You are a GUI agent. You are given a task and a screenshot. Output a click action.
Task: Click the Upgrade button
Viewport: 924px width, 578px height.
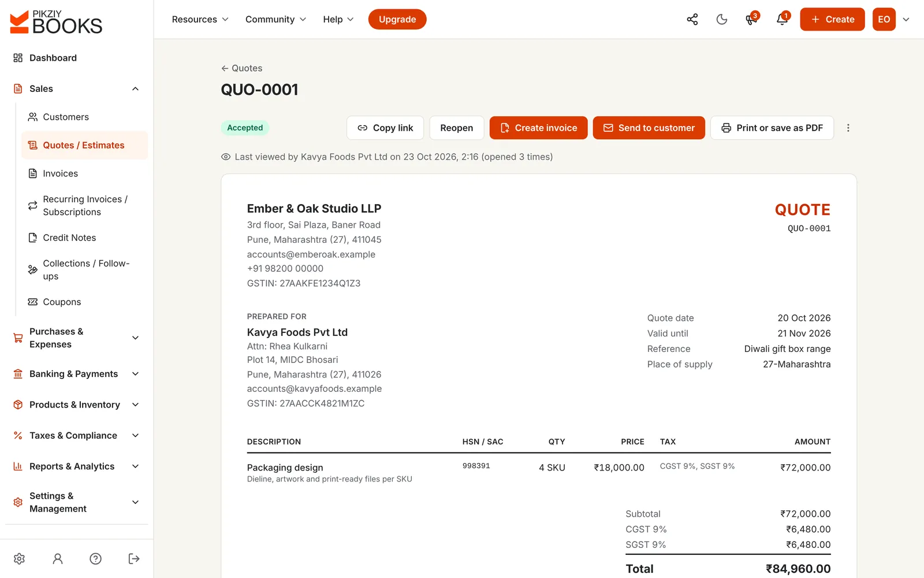point(397,20)
